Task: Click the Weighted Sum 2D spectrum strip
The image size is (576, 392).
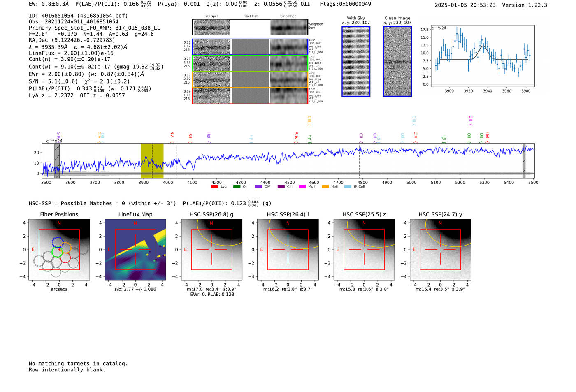Action: click(250, 27)
